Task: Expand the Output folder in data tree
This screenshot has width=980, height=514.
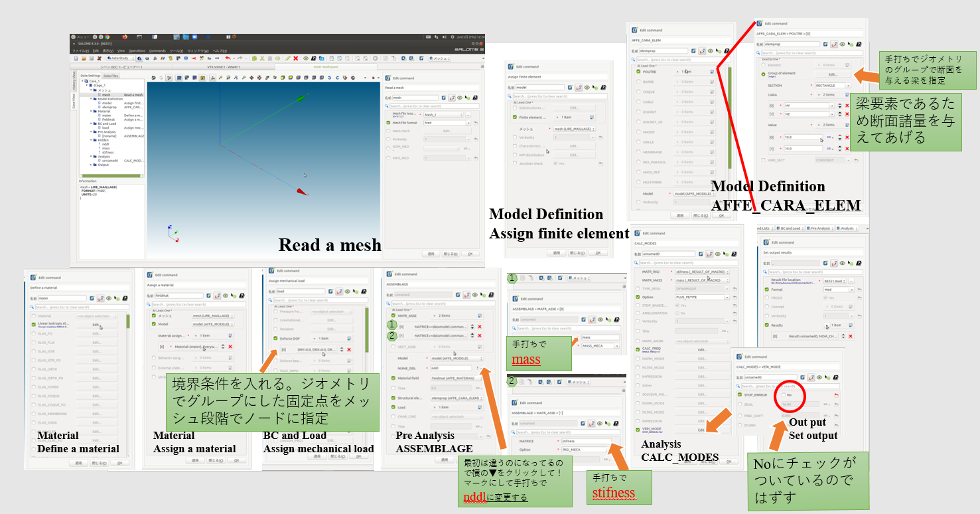Action: 91,165
